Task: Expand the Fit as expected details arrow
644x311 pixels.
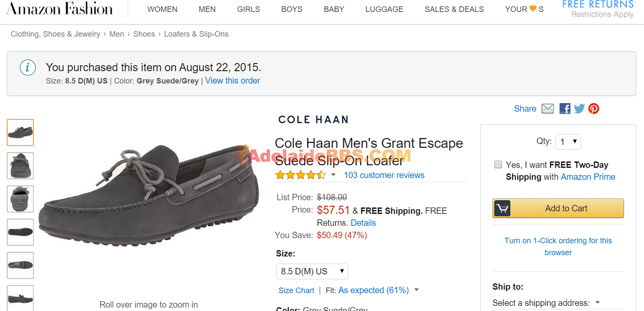Action: [x=416, y=290]
